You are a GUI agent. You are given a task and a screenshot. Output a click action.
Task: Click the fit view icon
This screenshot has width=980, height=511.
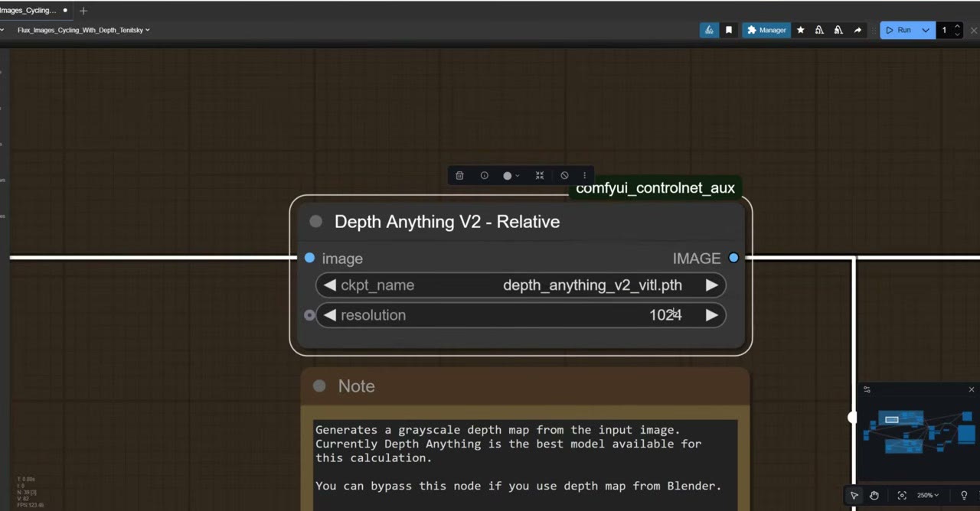point(902,495)
